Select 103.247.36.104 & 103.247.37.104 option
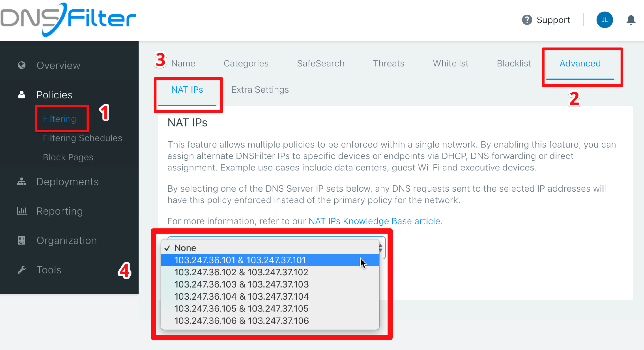Viewport: 644px width, 350px height. pos(270,296)
